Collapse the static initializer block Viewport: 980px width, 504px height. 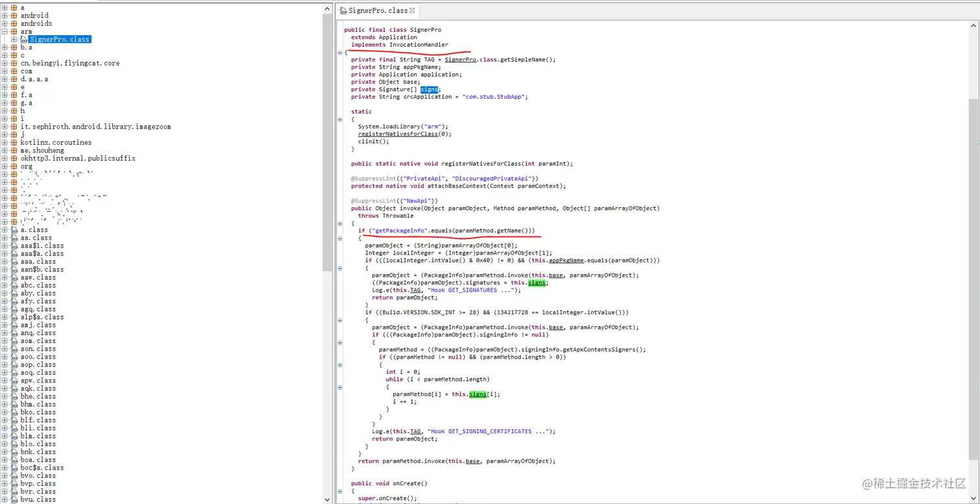[x=341, y=120]
